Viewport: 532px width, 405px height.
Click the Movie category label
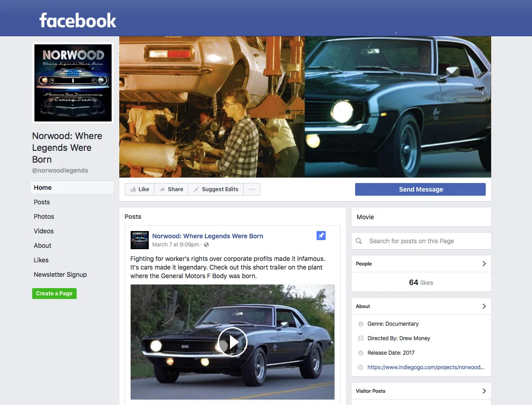click(x=365, y=217)
